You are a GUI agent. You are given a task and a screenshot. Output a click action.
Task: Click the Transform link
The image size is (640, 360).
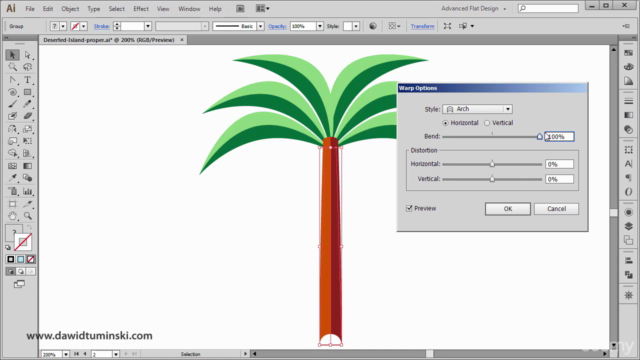pos(422,26)
